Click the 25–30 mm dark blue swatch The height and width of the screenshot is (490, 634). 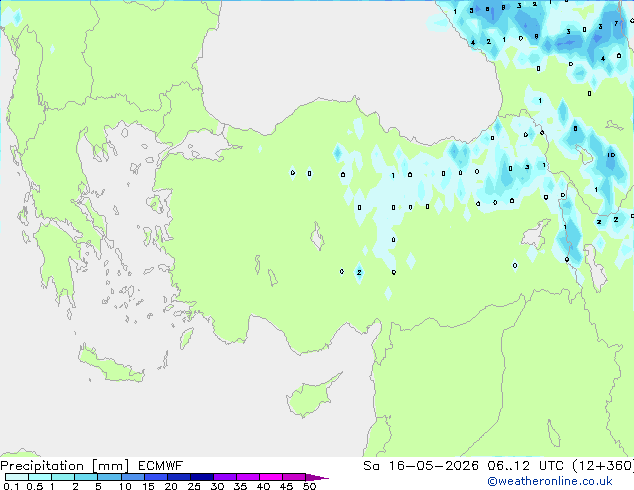pyautogui.click(x=201, y=477)
